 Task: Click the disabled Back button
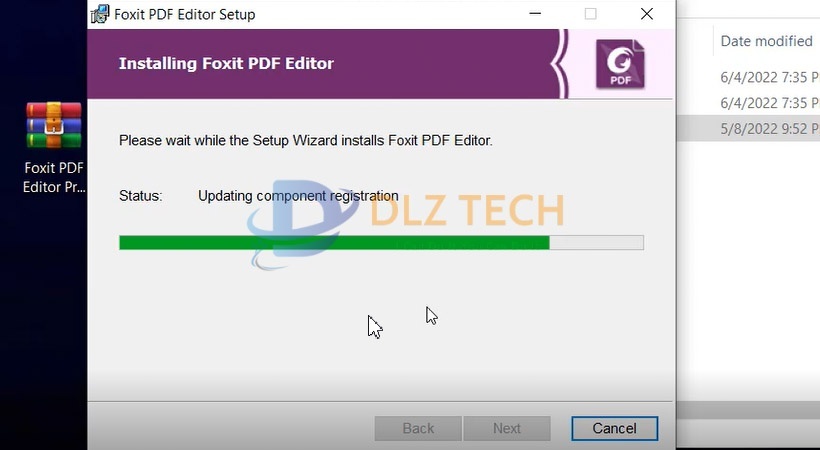(418, 429)
